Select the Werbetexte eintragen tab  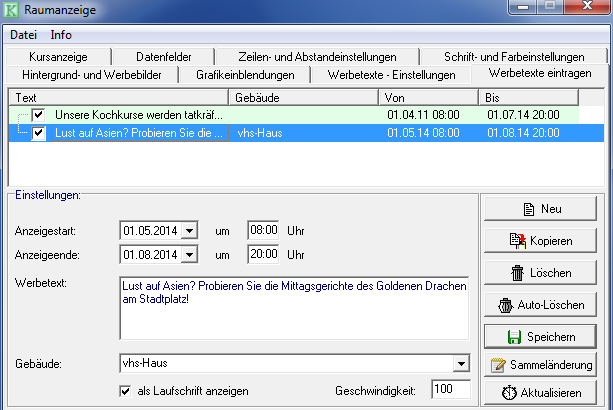[x=540, y=73]
